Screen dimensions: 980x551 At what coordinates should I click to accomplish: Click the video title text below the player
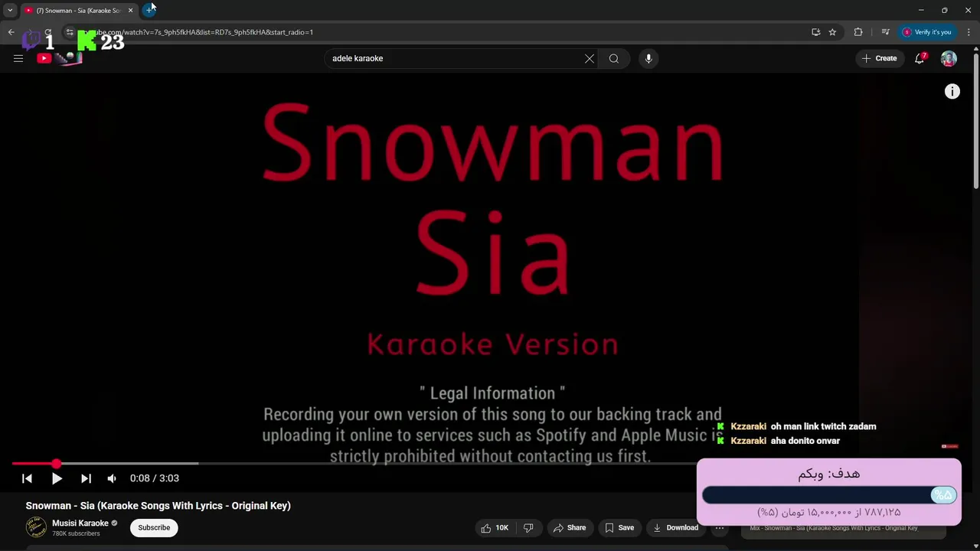158,506
